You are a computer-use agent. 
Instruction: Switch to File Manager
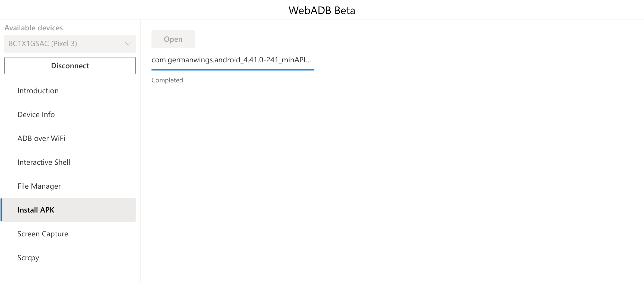pos(39,186)
